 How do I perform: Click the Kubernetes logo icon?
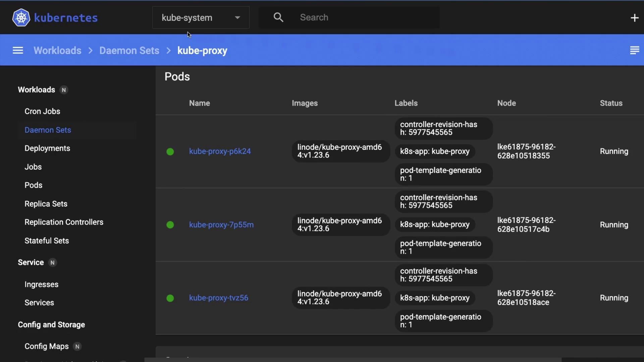[21, 17]
